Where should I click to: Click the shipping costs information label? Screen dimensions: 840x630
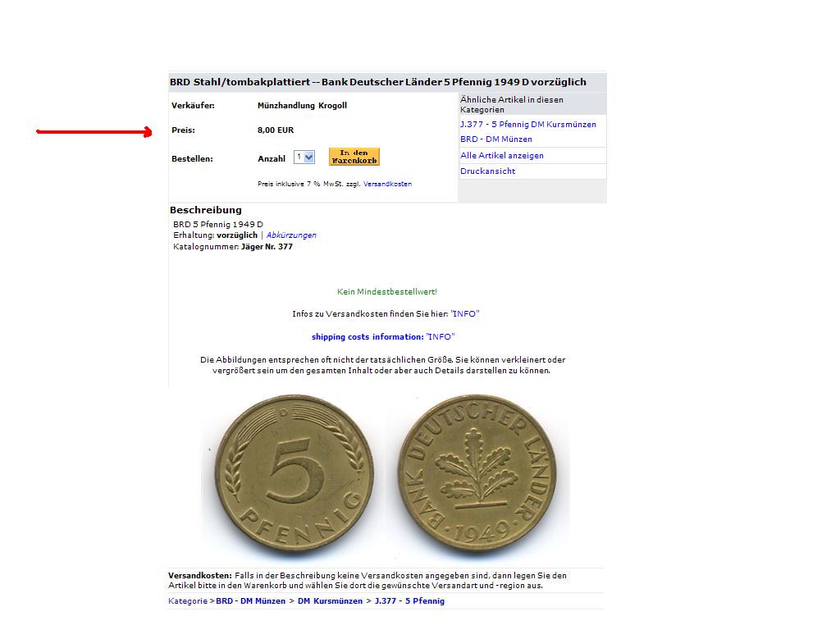pyautogui.click(x=367, y=337)
